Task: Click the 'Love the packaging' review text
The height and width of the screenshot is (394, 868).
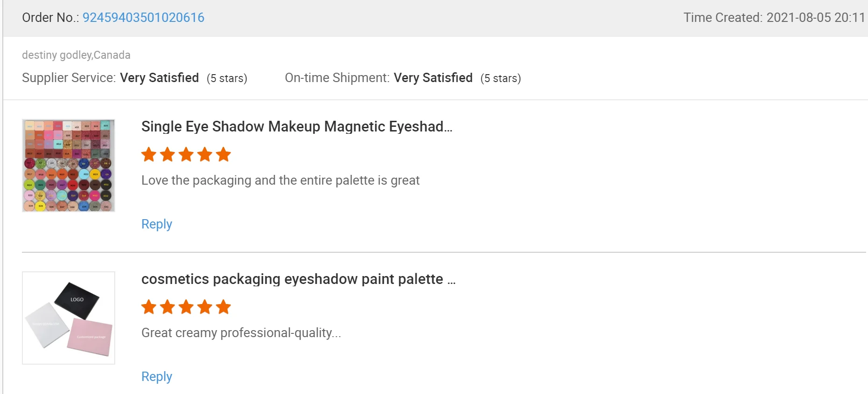Action: (x=280, y=180)
